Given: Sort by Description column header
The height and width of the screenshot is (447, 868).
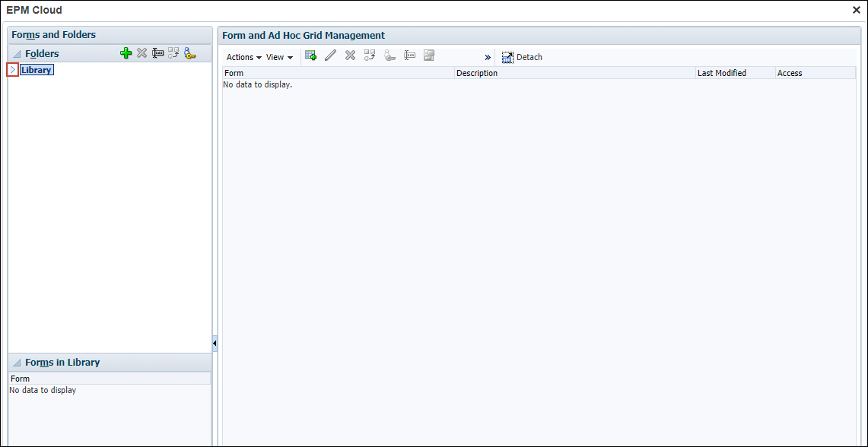Looking at the screenshot, I should pyautogui.click(x=575, y=73).
